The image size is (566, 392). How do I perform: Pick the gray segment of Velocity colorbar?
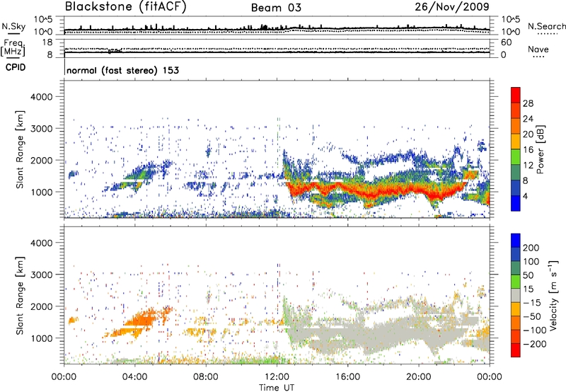pyautogui.click(x=516, y=296)
